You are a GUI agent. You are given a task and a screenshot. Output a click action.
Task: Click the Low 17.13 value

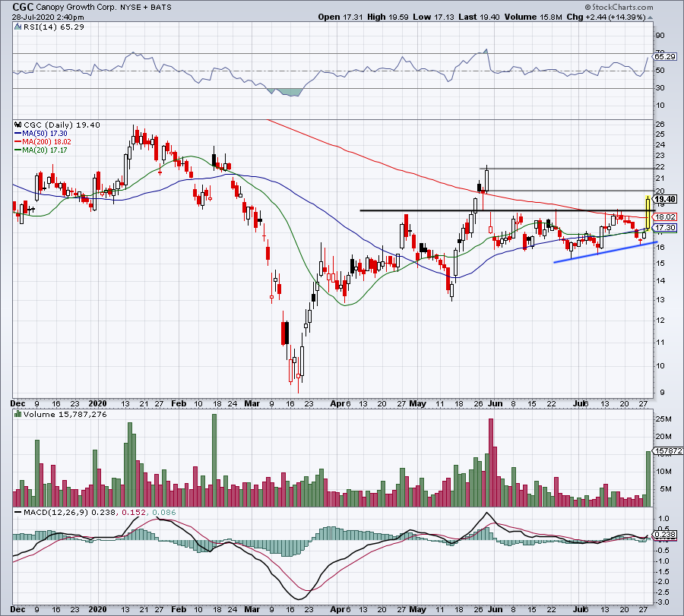[434, 17]
